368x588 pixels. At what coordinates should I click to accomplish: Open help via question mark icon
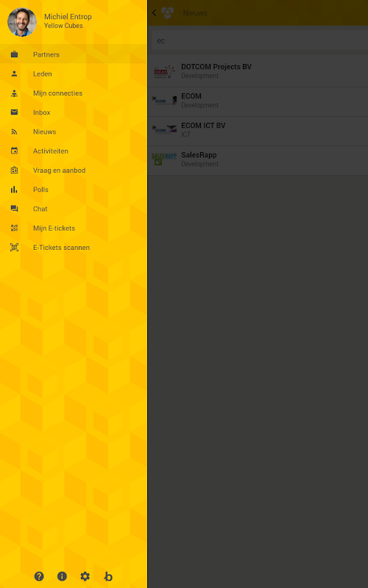39,576
